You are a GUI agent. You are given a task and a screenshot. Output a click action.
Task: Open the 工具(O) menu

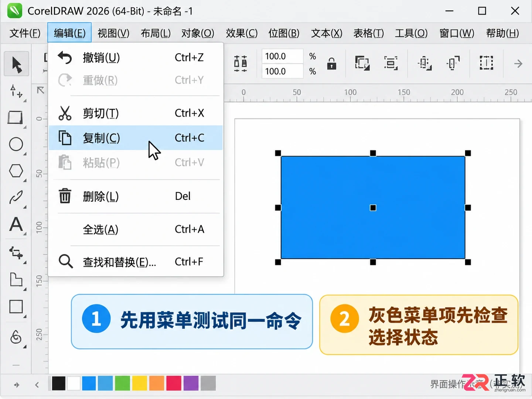tap(411, 33)
